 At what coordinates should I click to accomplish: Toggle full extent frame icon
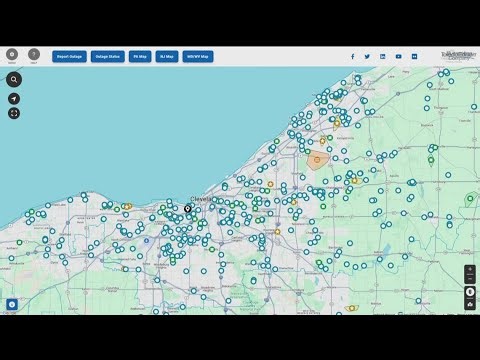[14, 113]
